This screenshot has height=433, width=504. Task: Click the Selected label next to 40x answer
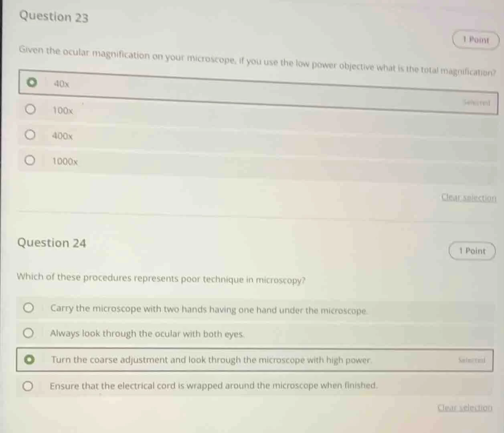pyautogui.click(x=477, y=103)
